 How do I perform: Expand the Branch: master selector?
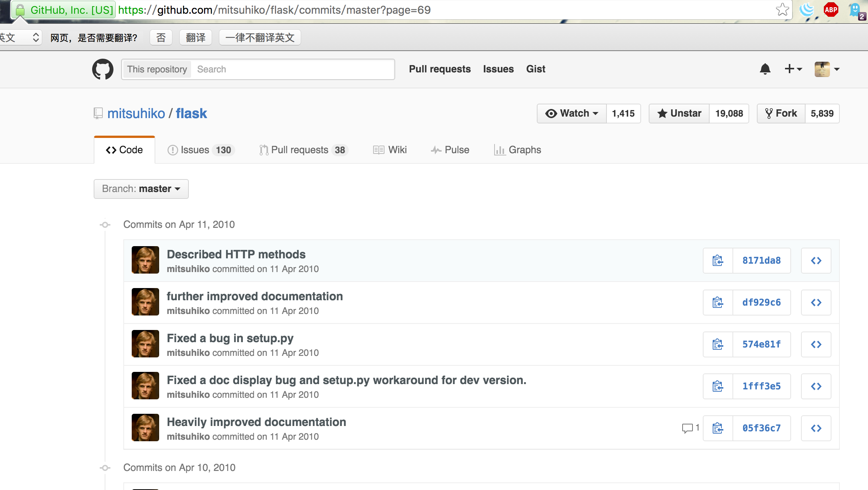tap(141, 189)
